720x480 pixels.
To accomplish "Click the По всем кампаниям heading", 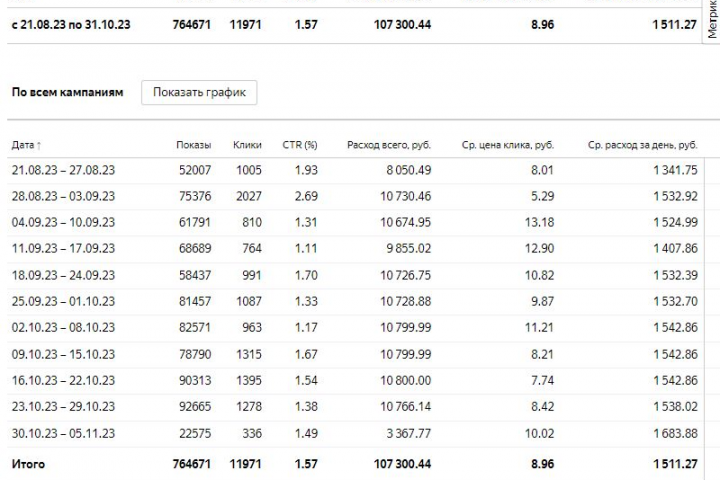I will [x=68, y=92].
